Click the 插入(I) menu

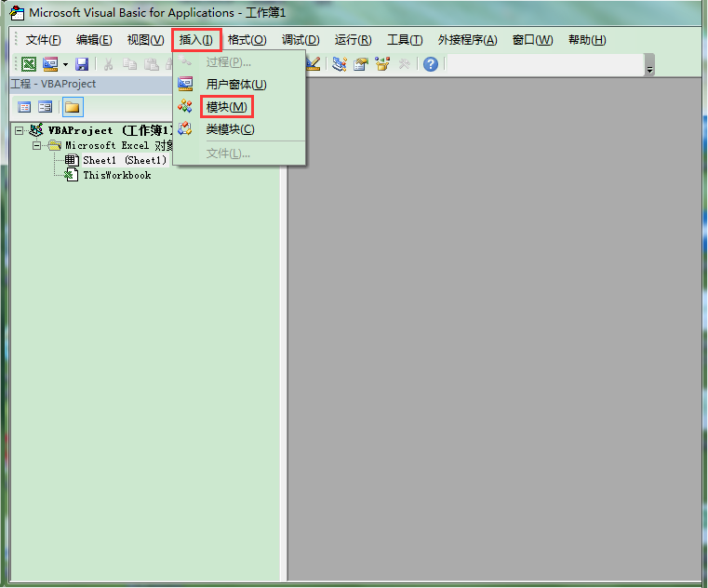[x=196, y=40]
